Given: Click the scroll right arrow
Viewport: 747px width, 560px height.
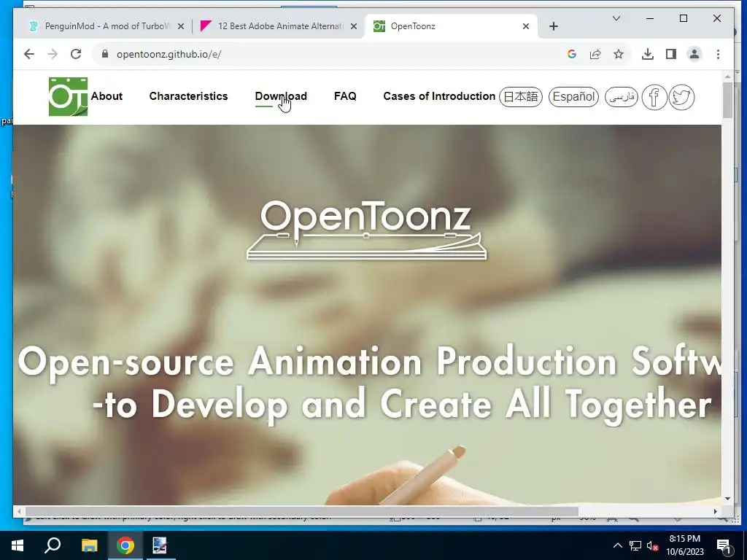Looking at the screenshot, I should (715, 511).
